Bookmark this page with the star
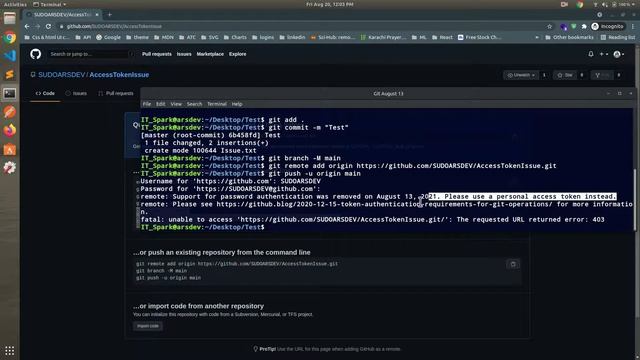Image resolution: width=640 pixels, height=360 pixels. pos(549,26)
